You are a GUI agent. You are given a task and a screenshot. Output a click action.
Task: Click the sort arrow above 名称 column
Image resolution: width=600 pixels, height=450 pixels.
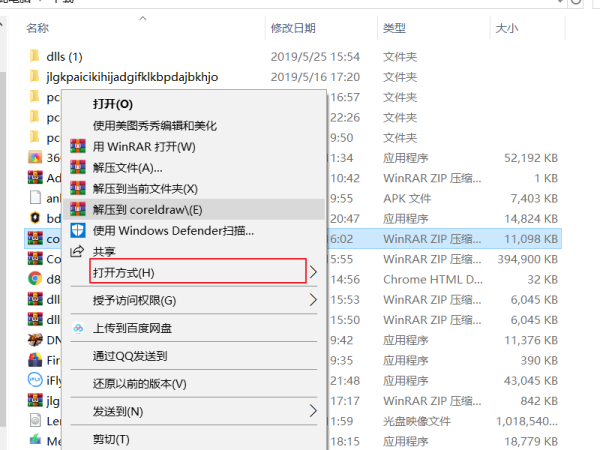click(143, 18)
